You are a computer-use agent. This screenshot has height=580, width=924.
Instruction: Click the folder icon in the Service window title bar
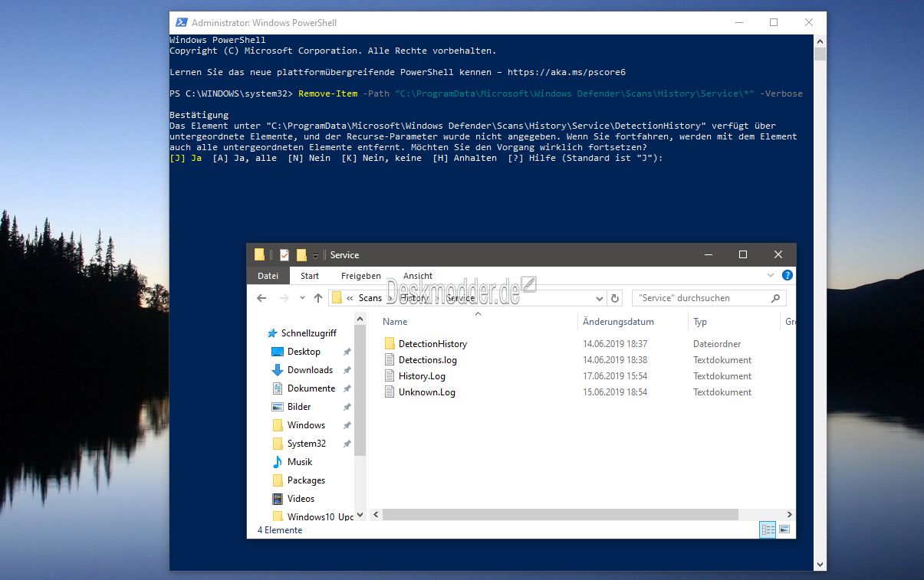[x=260, y=254]
